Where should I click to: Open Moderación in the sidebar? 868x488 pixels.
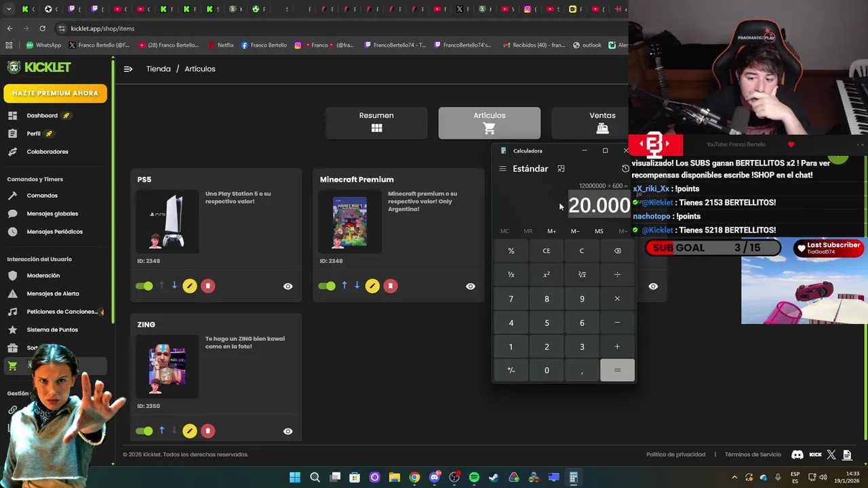(x=43, y=275)
